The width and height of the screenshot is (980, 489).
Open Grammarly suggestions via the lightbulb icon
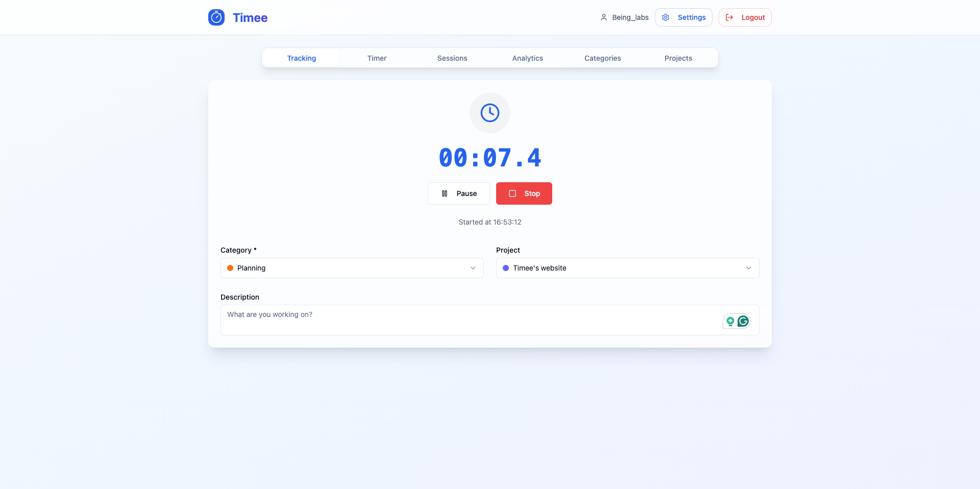coord(729,322)
